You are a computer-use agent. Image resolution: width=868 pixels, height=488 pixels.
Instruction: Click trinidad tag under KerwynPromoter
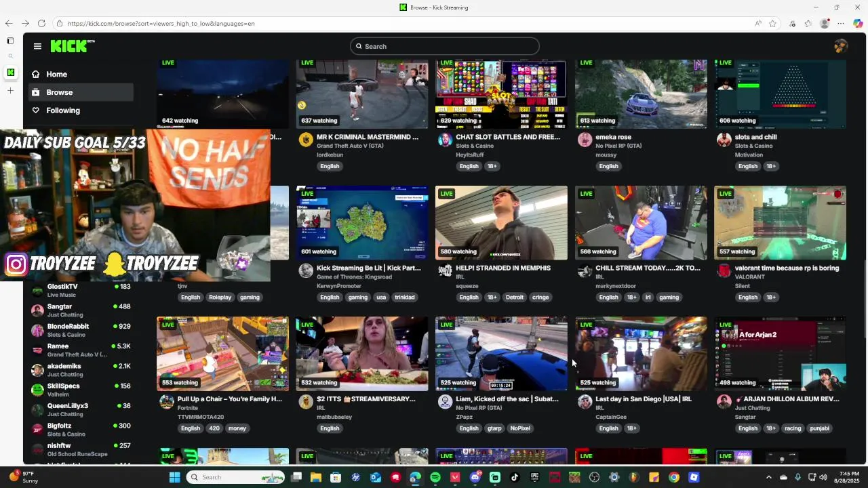(404, 297)
